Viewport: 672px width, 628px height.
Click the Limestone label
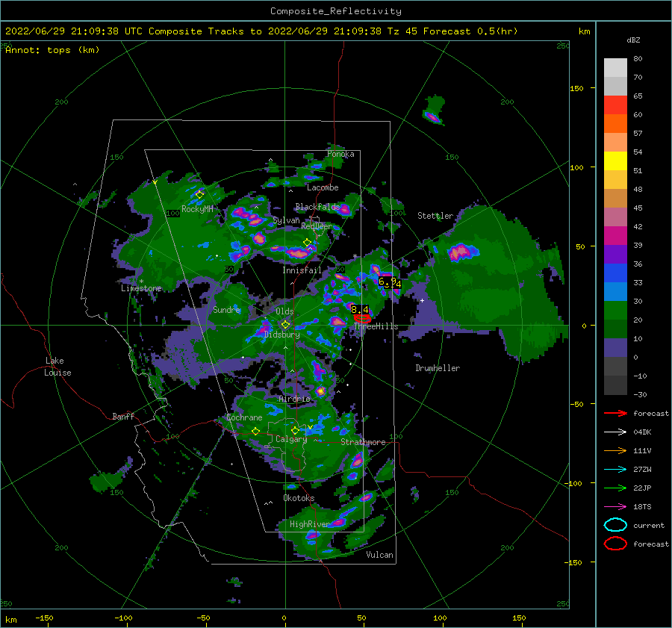[x=141, y=288]
